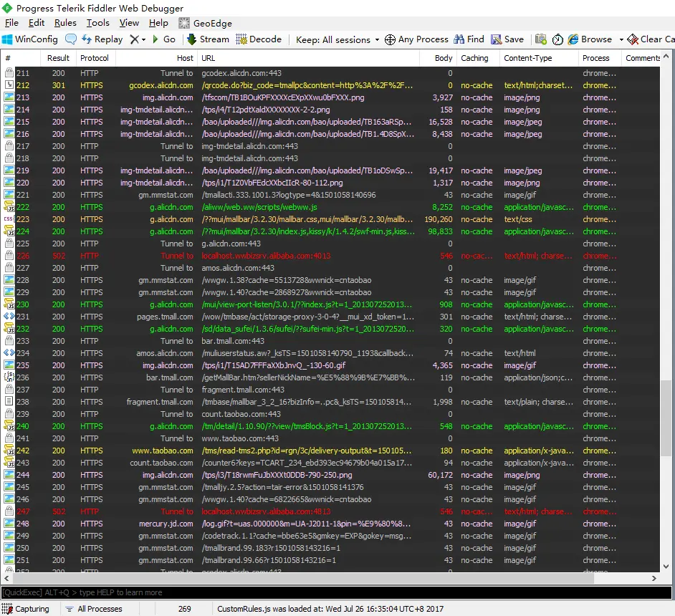Click the image icon of session 213
The width and height of the screenshot is (675, 616).
pyautogui.click(x=9, y=97)
